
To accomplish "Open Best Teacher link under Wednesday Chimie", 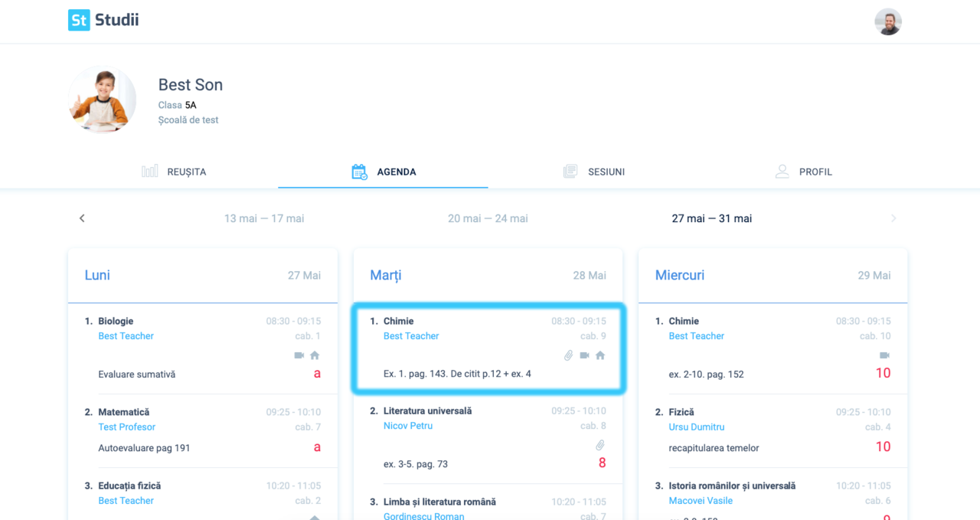I will (696, 336).
